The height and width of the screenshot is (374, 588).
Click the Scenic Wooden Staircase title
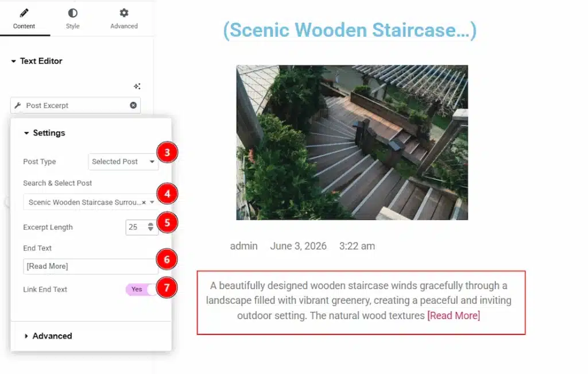click(350, 30)
